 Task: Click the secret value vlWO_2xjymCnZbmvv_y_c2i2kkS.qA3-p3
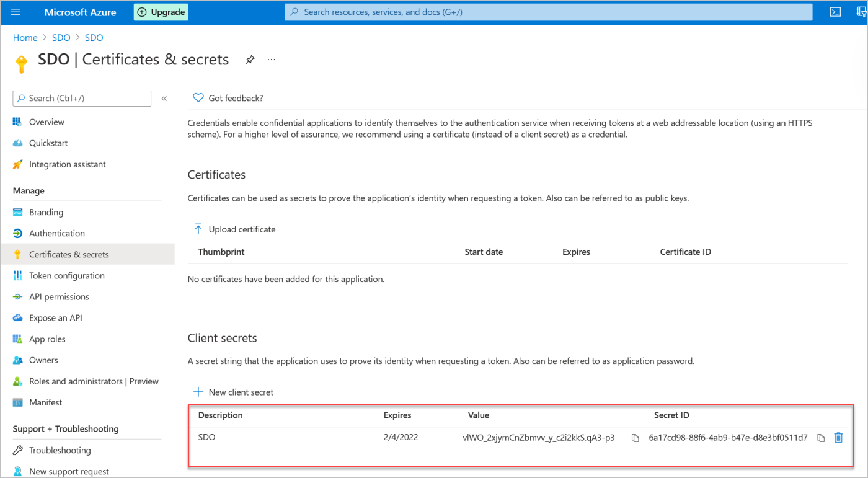tap(539, 437)
